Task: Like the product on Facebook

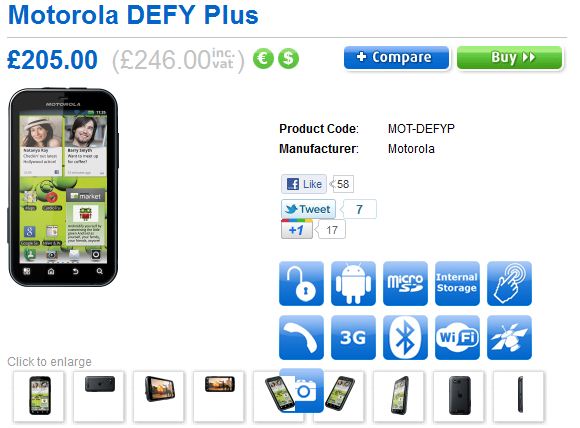Action: click(x=304, y=184)
